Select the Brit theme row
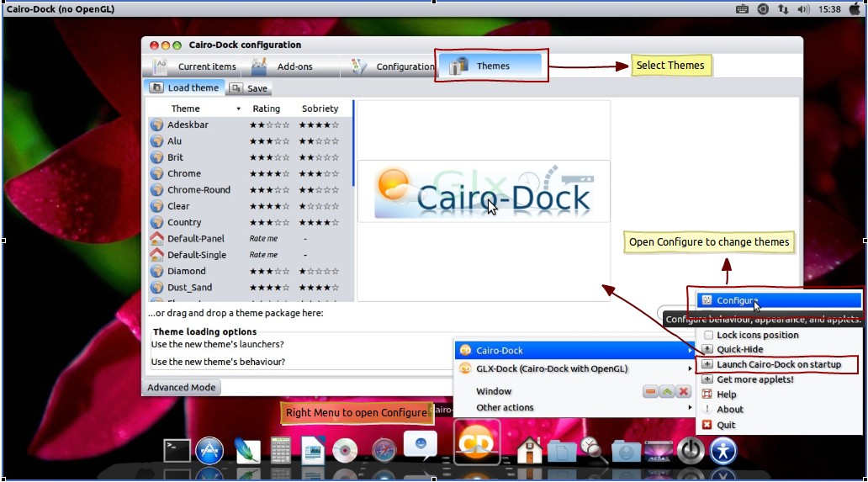 pyautogui.click(x=250, y=157)
